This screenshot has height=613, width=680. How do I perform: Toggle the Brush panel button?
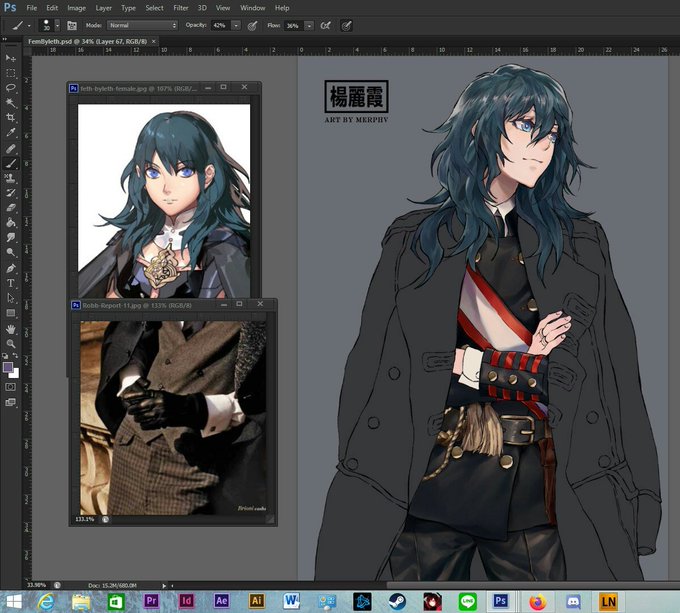tap(72, 26)
